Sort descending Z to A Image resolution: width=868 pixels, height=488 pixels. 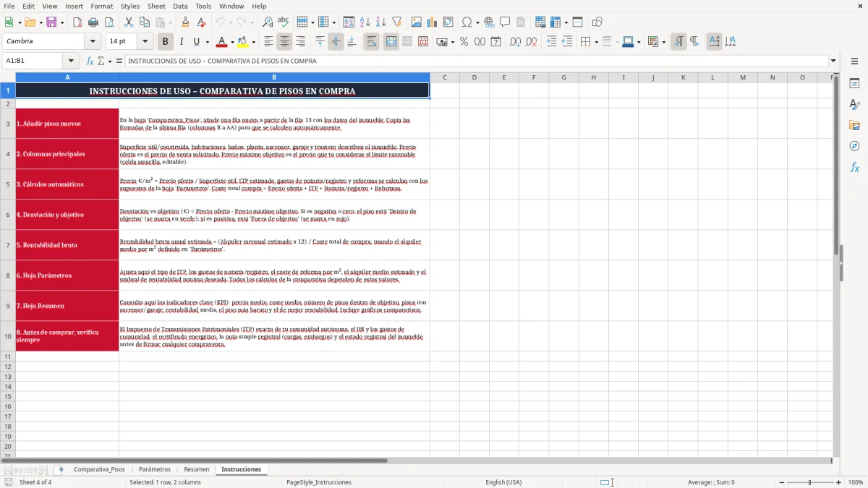point(380,22)
